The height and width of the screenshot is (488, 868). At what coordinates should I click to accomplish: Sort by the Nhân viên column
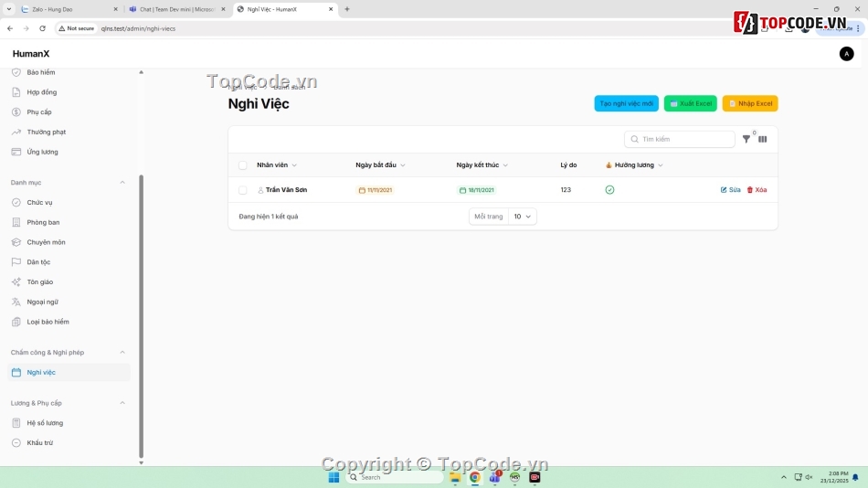pyautogui.click(x=276, y=165)
